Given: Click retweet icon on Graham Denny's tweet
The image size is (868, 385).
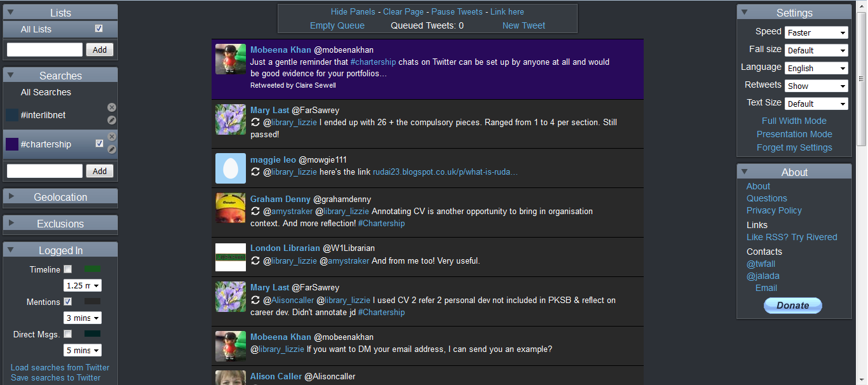Looking at the screenshot, I should [255, 211].
